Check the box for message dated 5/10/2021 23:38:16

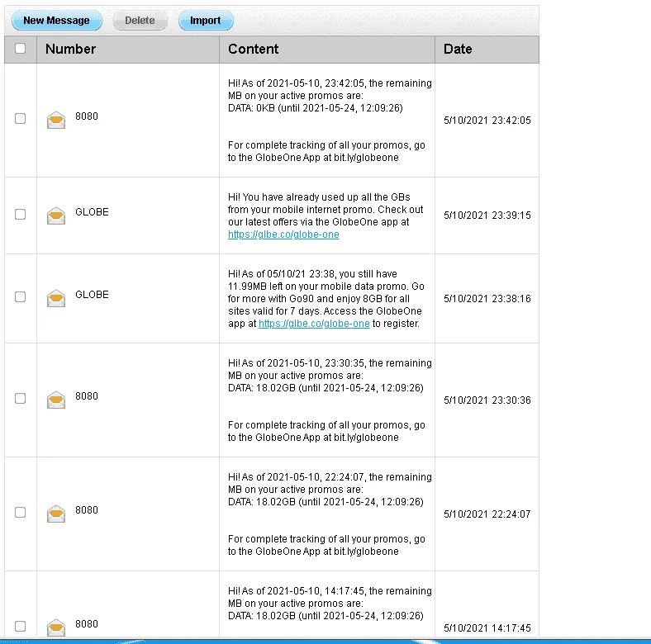(x=20, y=296)
